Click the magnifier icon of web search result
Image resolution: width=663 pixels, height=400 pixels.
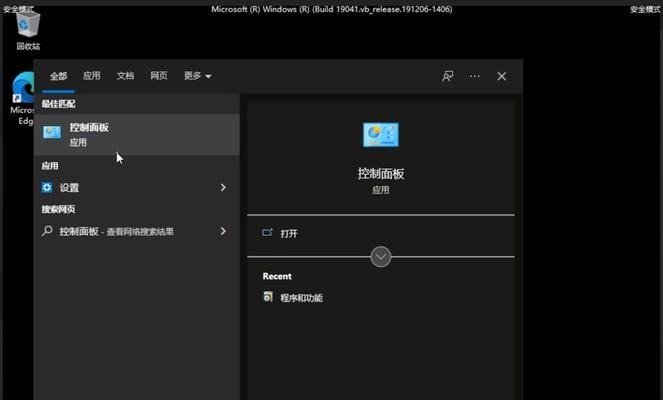pyautogui.click(x=47, y=231)
